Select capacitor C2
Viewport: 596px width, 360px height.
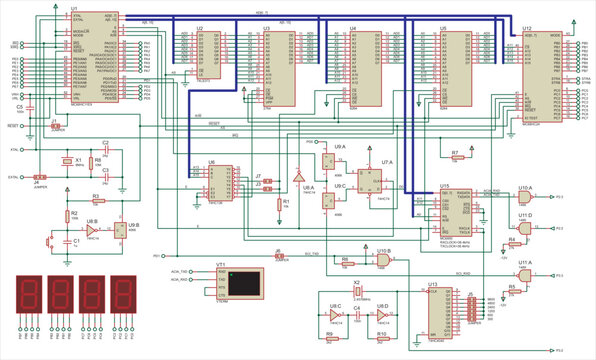pos(106,149)
